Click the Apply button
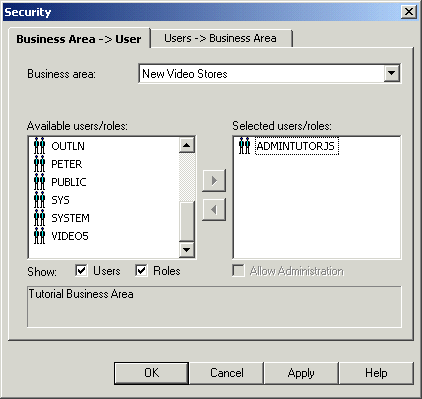 (x=301, y=373)
